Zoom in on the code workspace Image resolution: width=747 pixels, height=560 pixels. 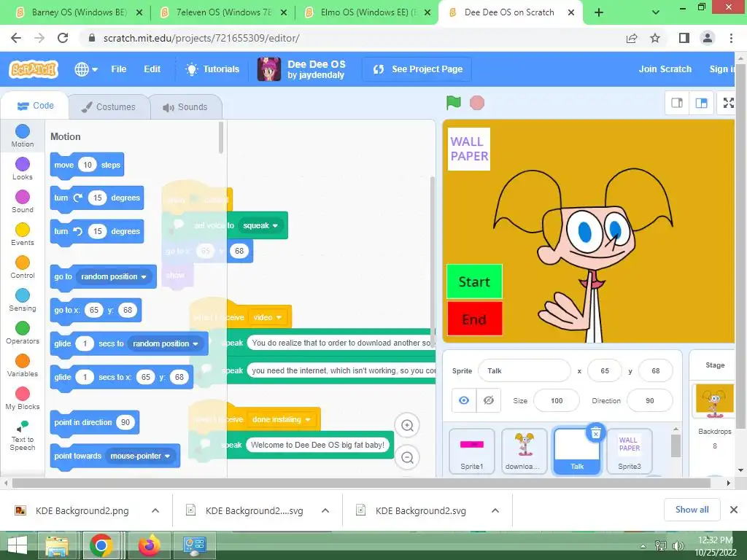(407, 425)
